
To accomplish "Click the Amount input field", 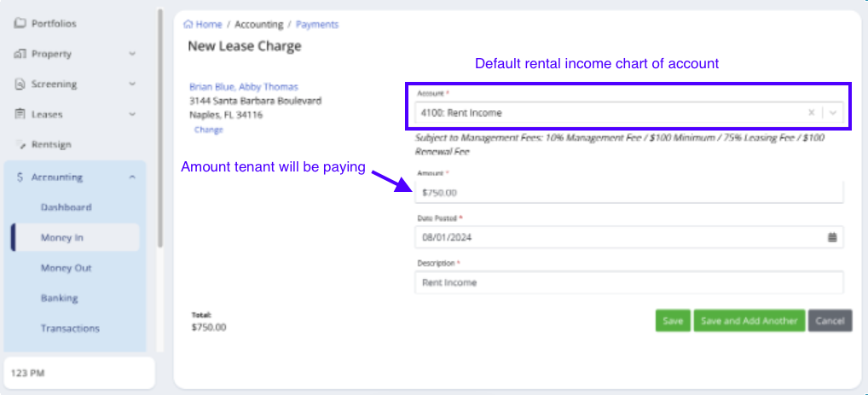I will 628,192.
